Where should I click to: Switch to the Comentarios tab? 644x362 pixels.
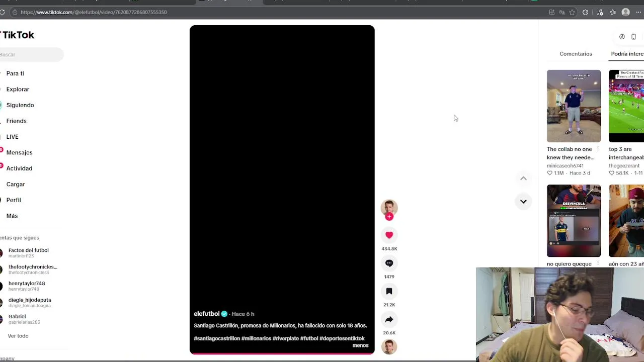tap(576, 54)
